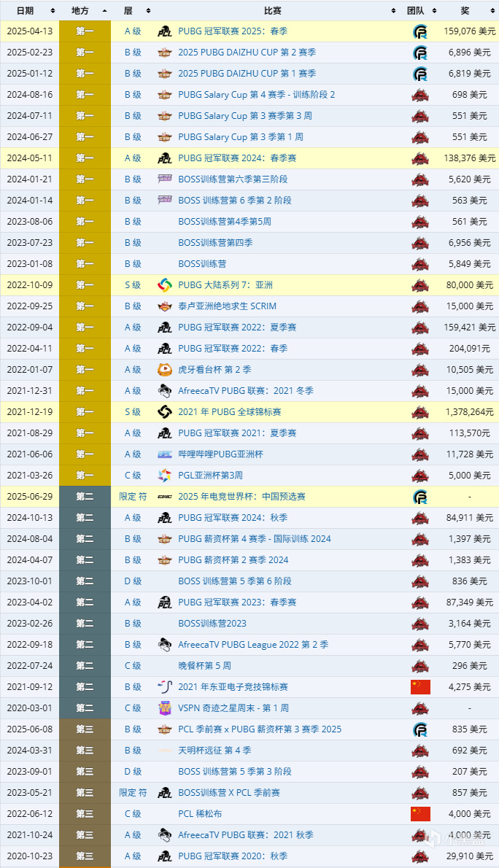Screen dimensions: 499x868
Task: Open PUBG 冠军联赛 2024：秋季 link
Action: (233, 518)
